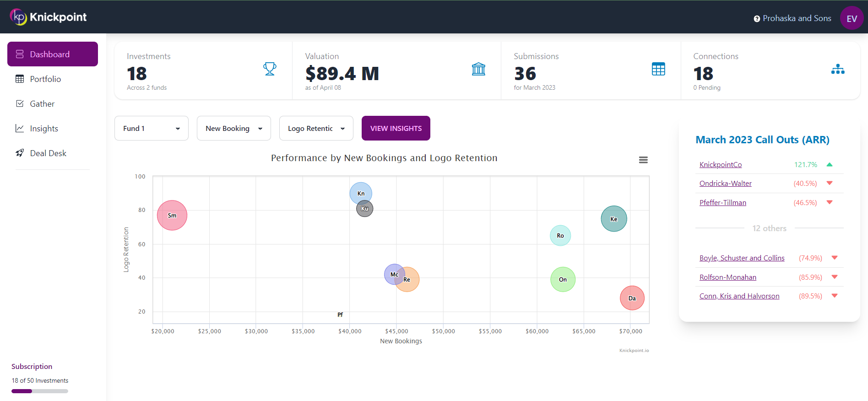Click the '(89.5%)' value
868x401 pixels.
[x=810, y=296]
